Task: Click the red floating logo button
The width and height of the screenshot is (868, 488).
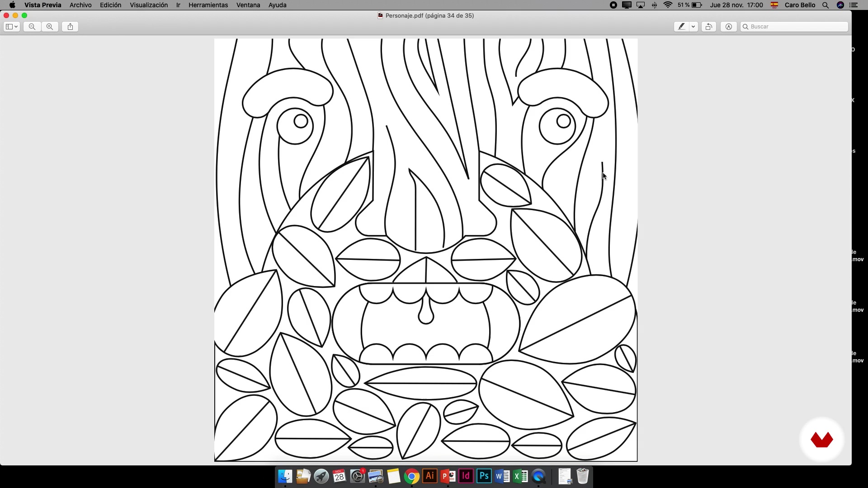Action: [821, 440]
